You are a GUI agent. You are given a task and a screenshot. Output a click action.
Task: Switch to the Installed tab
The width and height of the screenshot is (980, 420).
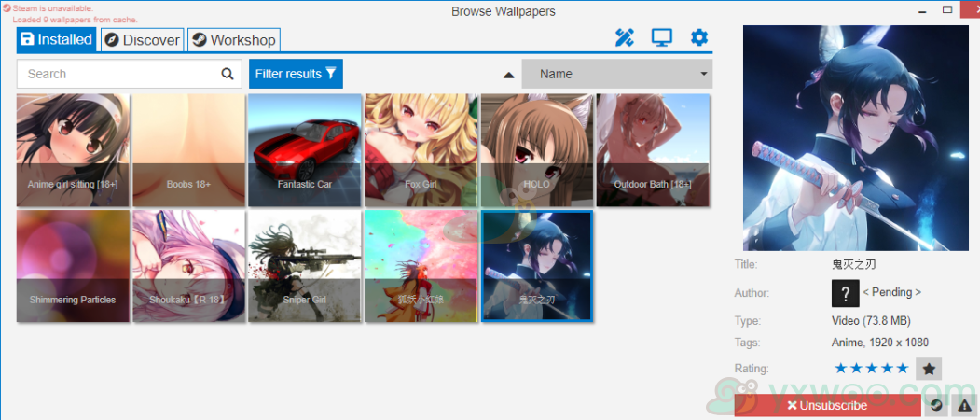click(56, 39)
